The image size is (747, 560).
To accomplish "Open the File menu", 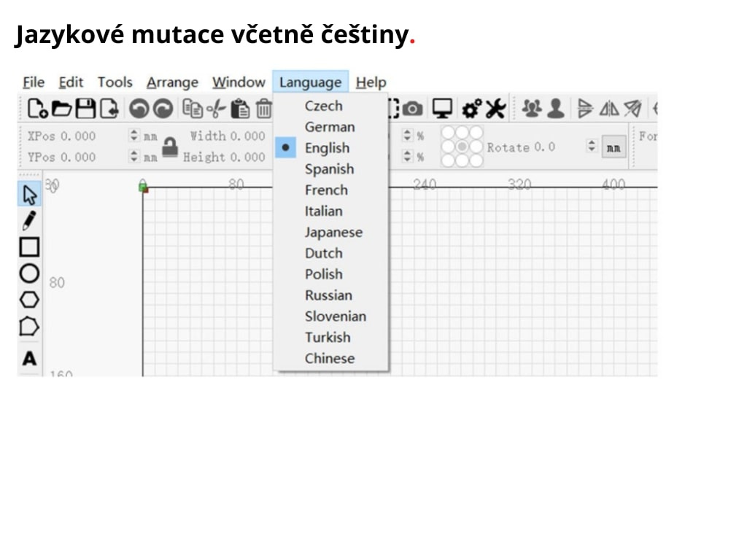I will click(34, 82).
